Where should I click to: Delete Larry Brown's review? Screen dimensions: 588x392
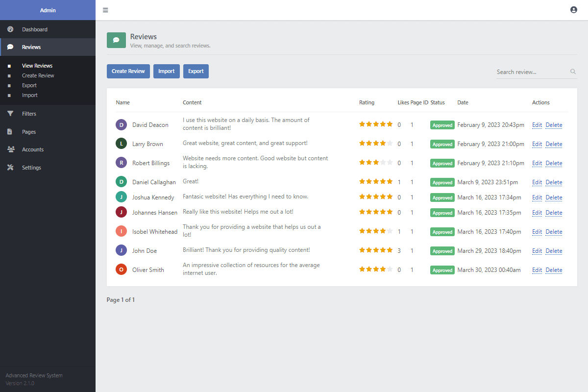(x=554, y=144)
